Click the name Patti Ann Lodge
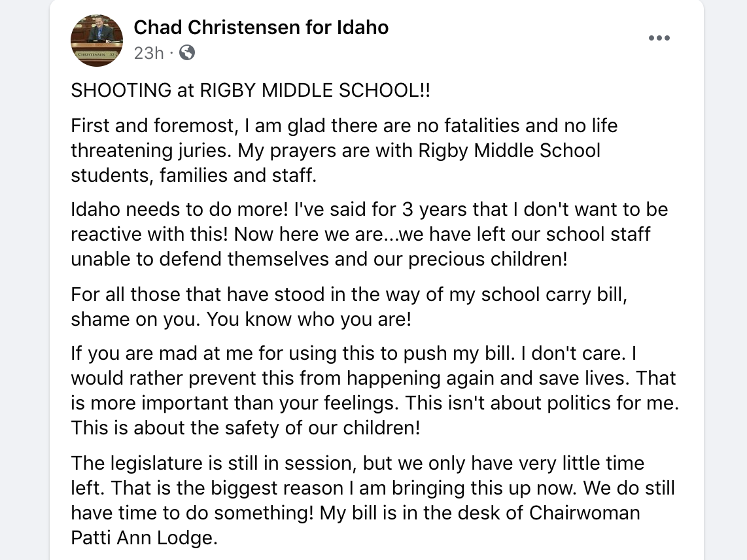This screenshot has width=747, height=560. pyautogui.click(x=143, y=538)
